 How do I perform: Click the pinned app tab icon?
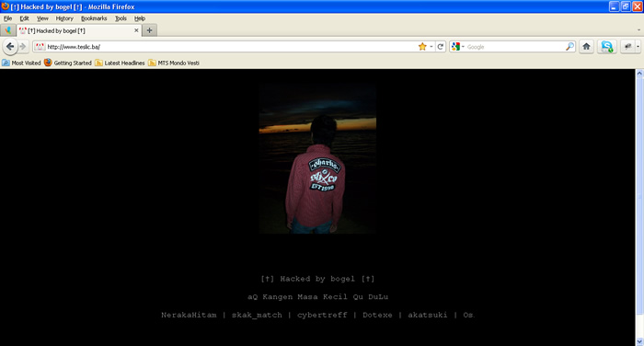[x=7, y=30]
